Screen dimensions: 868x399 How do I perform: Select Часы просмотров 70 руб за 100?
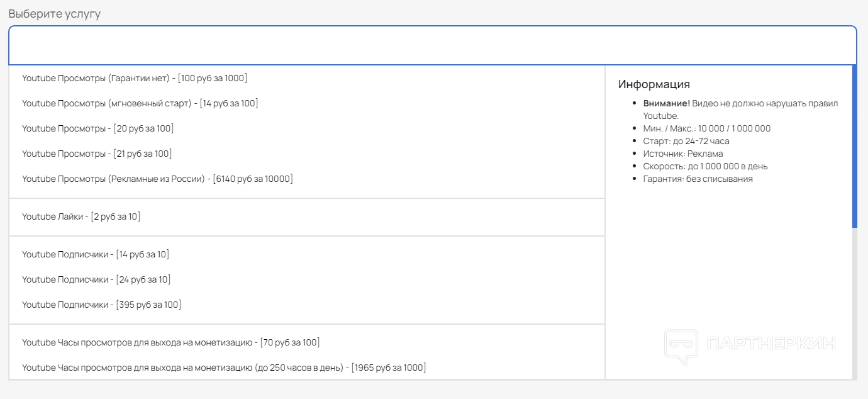[x=170, y=342]
